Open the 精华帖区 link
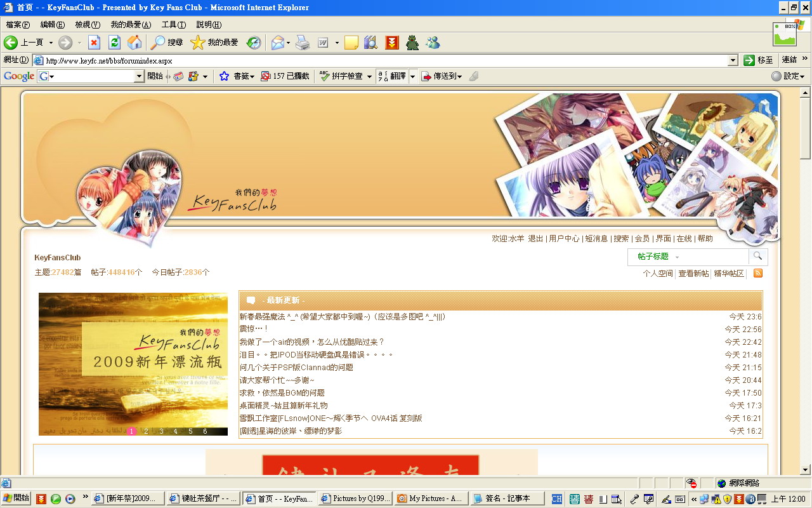Image resolution: width=812 pixels, height=508 pixels. coord(729,274)
